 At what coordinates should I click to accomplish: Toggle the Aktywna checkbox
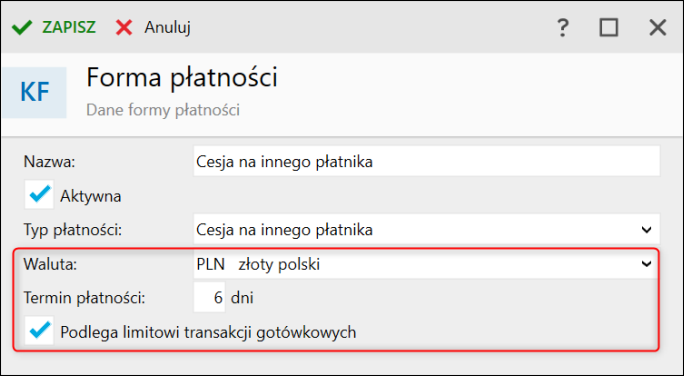pyautogui.click(x=39, y=195)
